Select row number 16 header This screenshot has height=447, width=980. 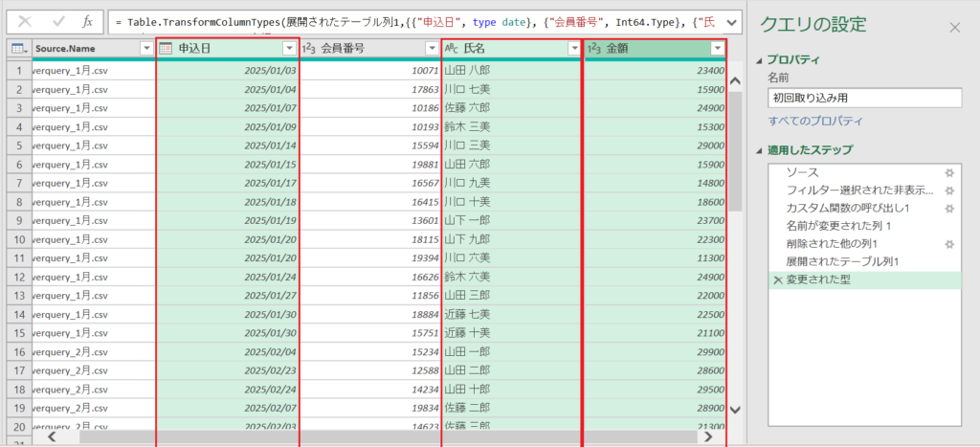[19, 351]
